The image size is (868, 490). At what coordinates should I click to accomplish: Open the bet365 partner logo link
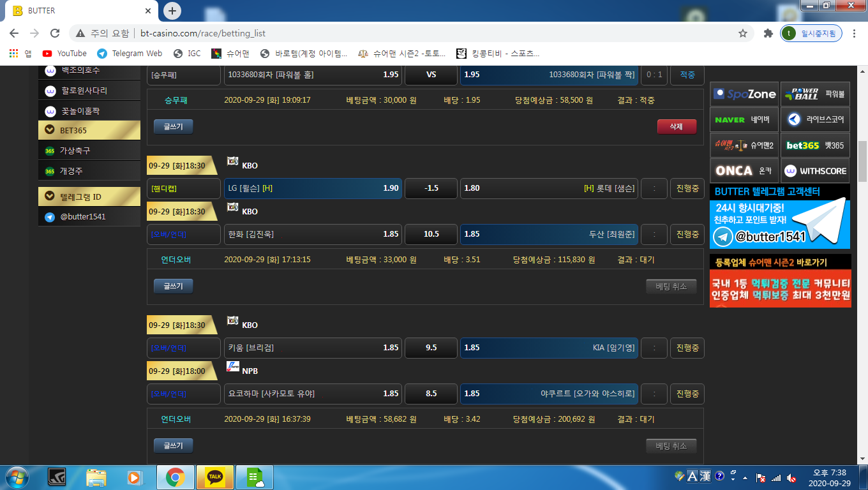coord(815,145)
